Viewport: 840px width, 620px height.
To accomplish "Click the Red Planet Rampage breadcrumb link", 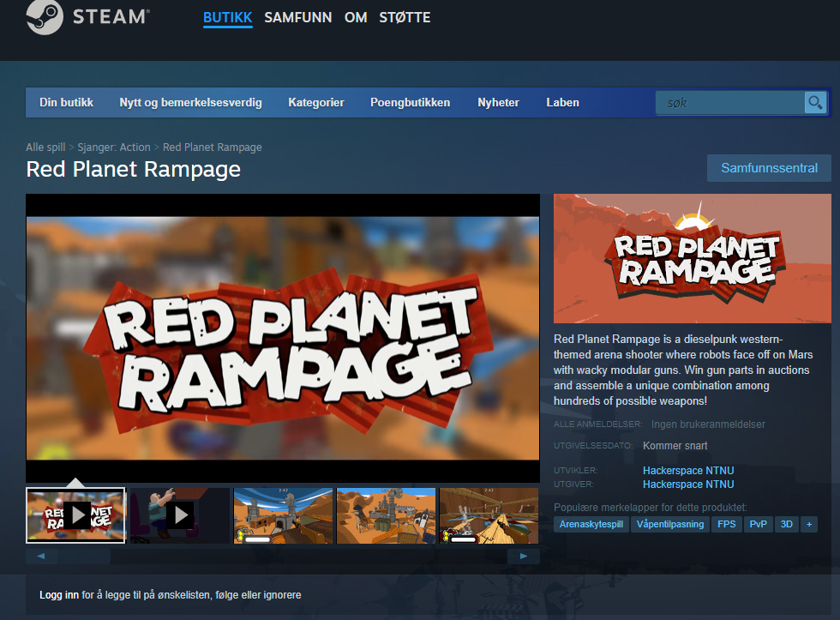I will pyautogui.click(x=213, y=147).
